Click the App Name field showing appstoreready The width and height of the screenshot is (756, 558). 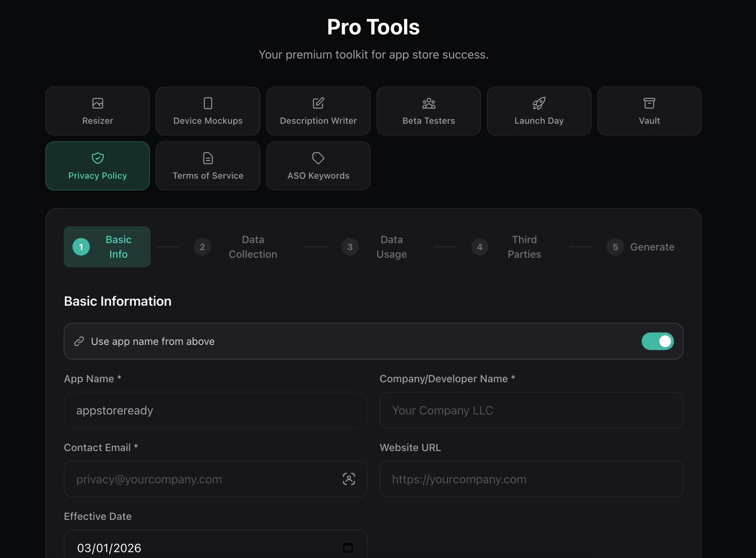(x=215, y=410)
